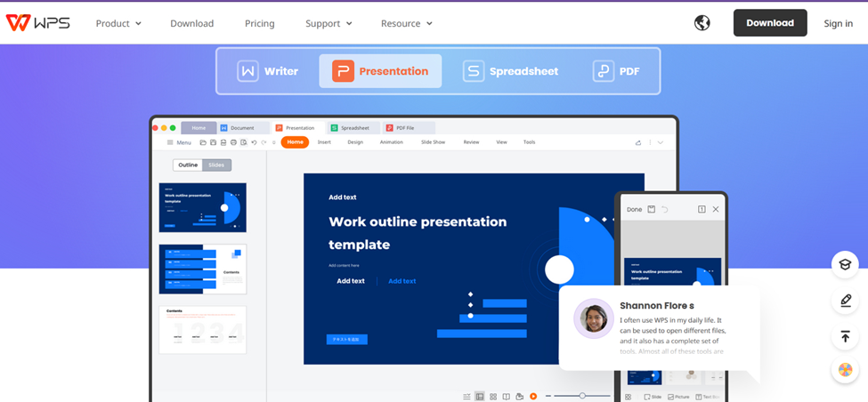Viewport: 868px width, 402px height.
Task: Click Done in the phone editor
Action: pos(635,210)
